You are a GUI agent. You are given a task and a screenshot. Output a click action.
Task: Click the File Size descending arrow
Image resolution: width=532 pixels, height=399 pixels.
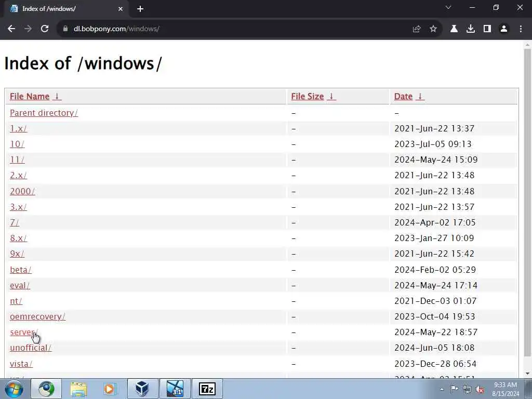[x=331, y=96]
